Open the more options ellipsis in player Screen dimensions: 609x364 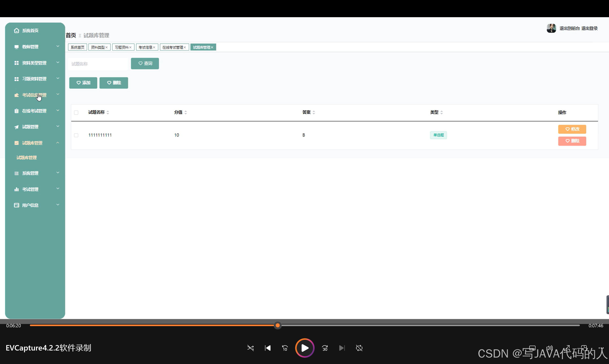pos(601,348)
